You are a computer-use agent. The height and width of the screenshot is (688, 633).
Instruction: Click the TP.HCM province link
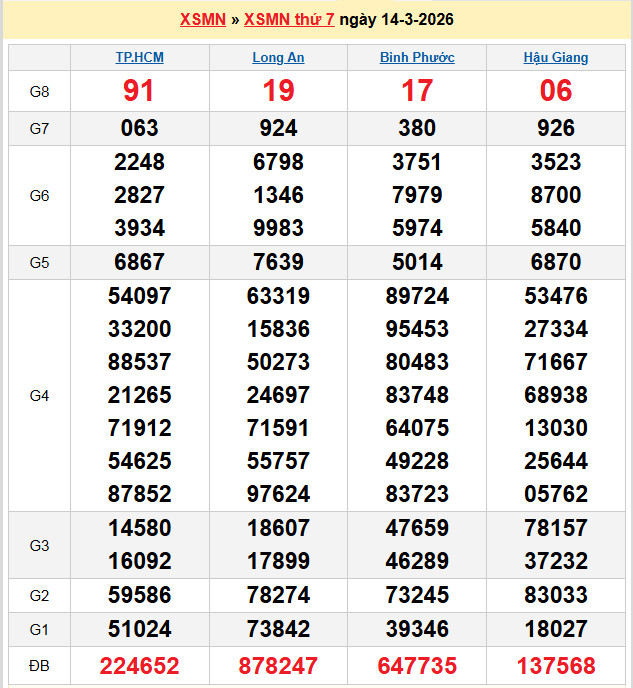[x=139, y=58]
